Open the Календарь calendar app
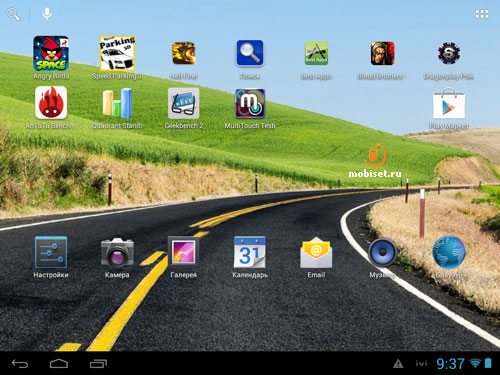 (250, 252)
